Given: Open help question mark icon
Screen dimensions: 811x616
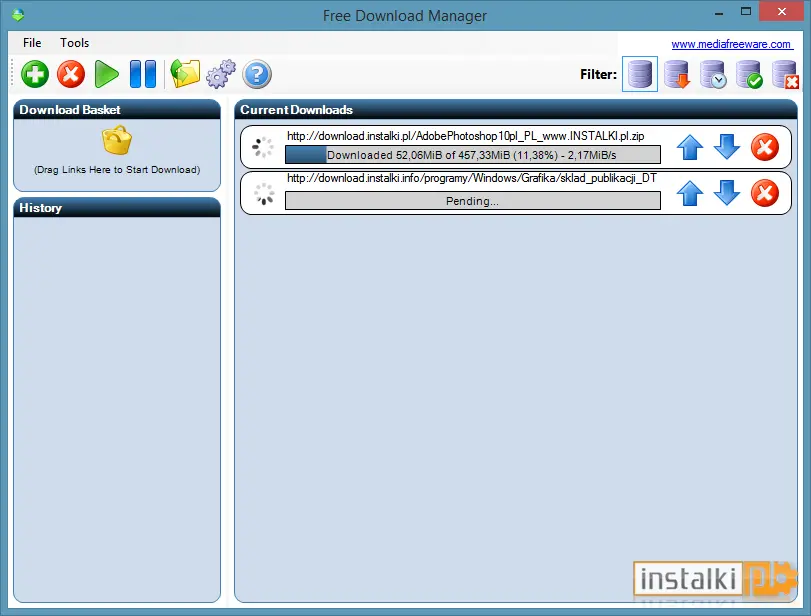Looking at the screenshot, I should click(257, 74).
